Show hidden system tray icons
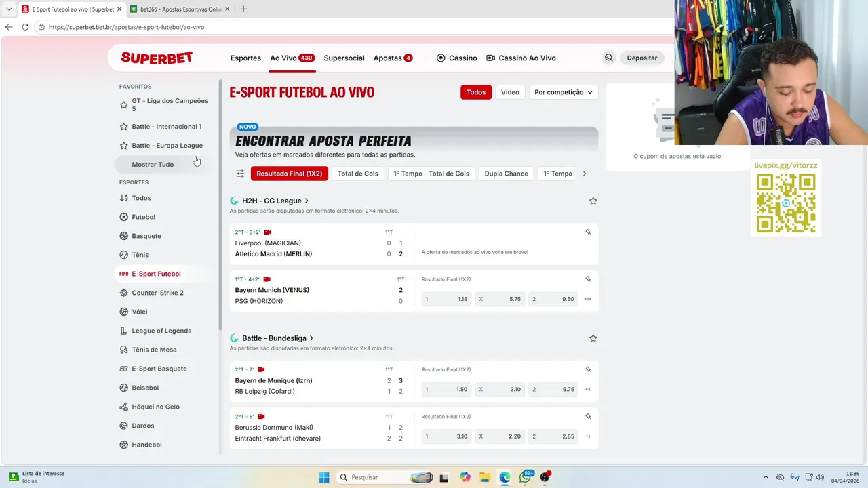 point(766,477)
